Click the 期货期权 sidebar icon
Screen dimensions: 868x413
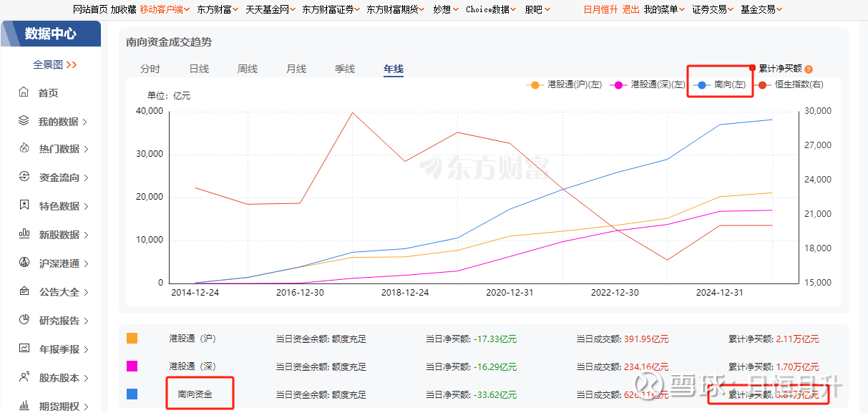point(24,405)
